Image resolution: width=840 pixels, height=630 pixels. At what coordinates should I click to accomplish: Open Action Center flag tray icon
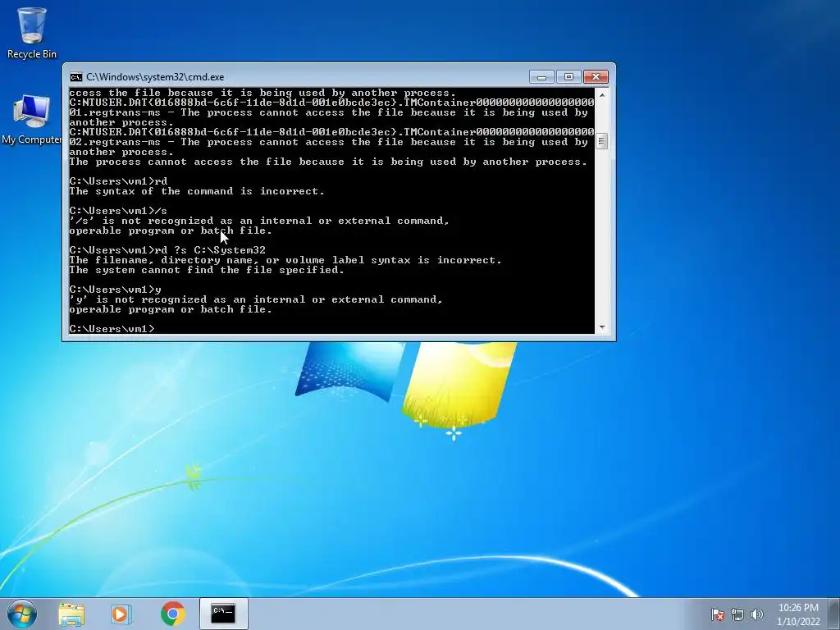pos(718,614)
